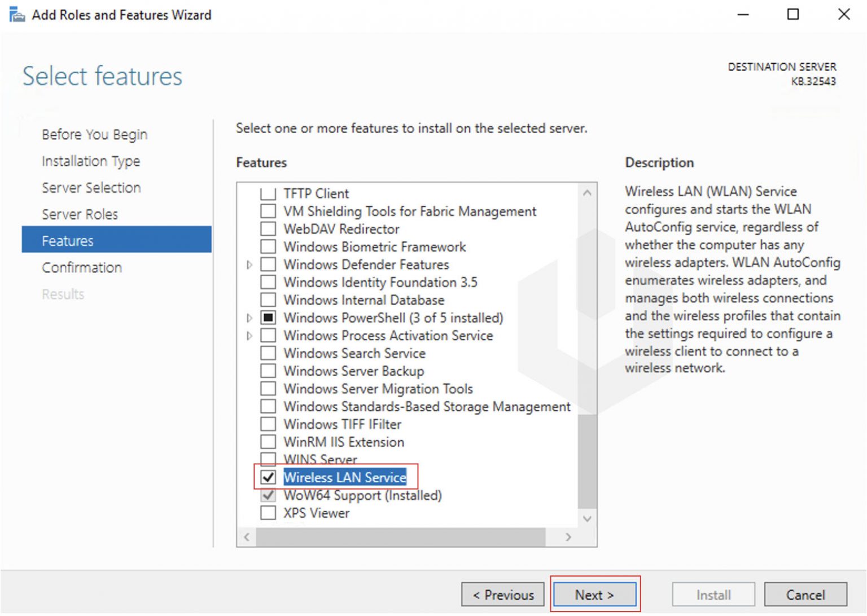867x616 pixels.
Task: Check Windows Search Service
Action: tap(268, 353)
